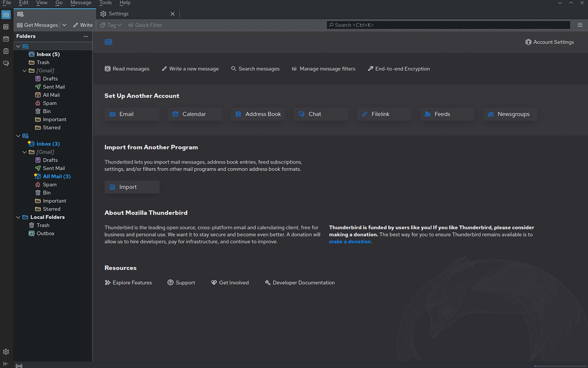The image size is (588, 368).
Task: Close the Settings tab
Action: (x=172, y=14)
